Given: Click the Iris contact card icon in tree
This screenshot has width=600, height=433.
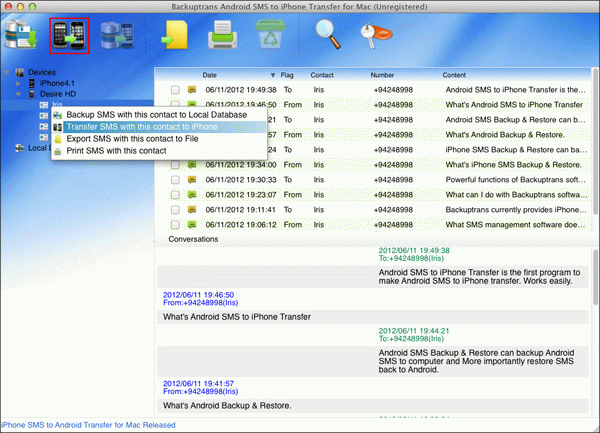Looking at the screenshot, I should [x=44, y=105].
